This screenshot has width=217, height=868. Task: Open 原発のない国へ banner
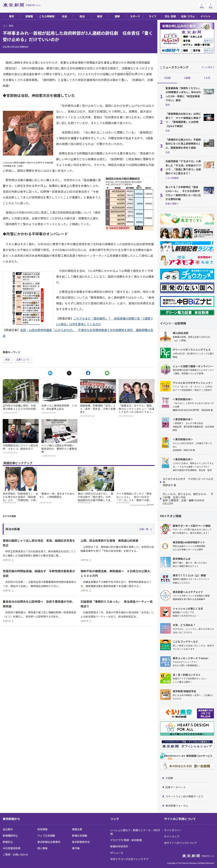[x=187, y=288]
